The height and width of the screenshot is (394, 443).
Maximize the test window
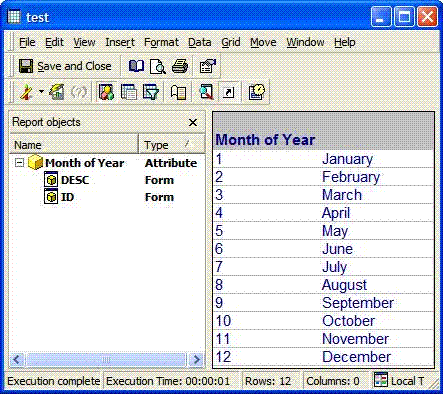tap(404, 16)
